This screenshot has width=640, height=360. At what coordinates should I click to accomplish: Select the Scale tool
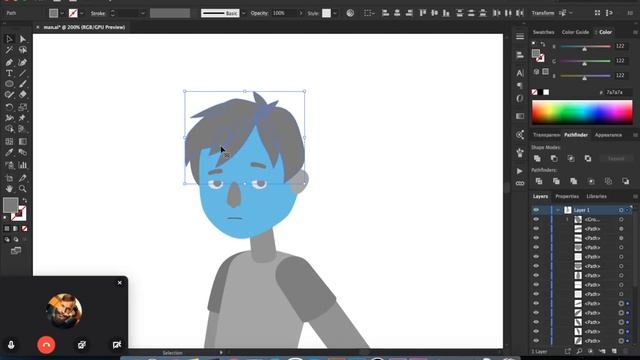point(22,107)
